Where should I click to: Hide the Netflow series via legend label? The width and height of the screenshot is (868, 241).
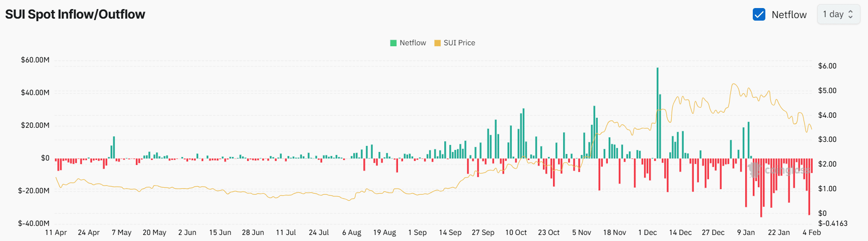[x=413, y=43]
